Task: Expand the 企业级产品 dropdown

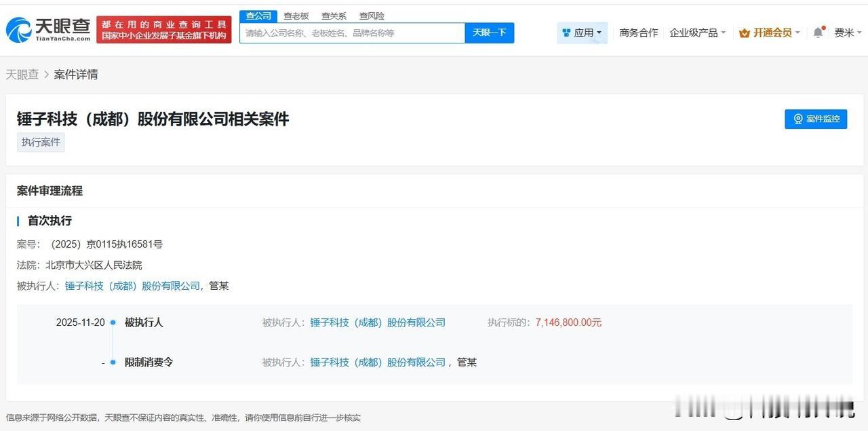Action: coord(698,33)
